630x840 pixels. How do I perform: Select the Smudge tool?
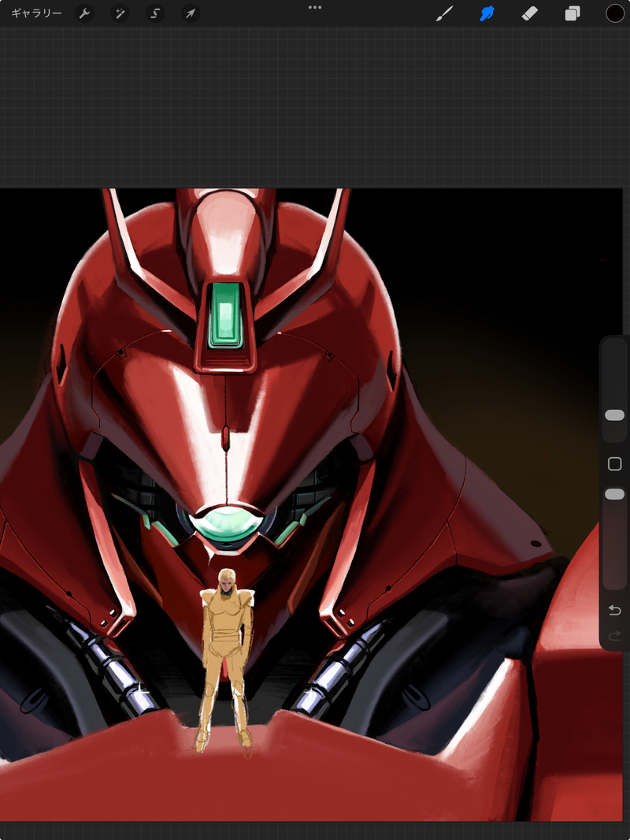coord(487,13)
